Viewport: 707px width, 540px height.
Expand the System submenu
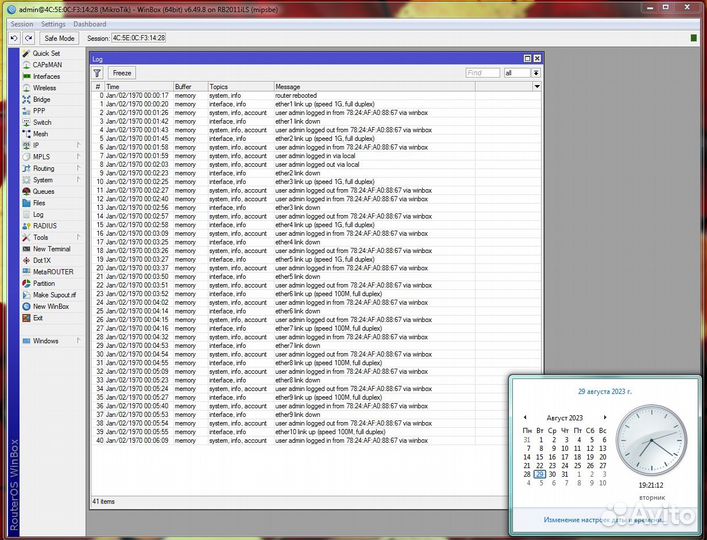pyautogui.click(x=78, y=180)
